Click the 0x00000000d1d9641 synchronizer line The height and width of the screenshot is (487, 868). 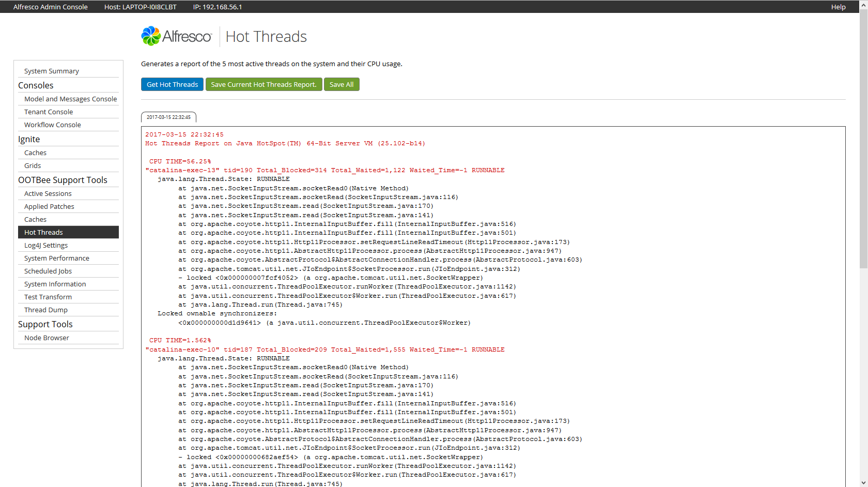click(x=324, y=323)
